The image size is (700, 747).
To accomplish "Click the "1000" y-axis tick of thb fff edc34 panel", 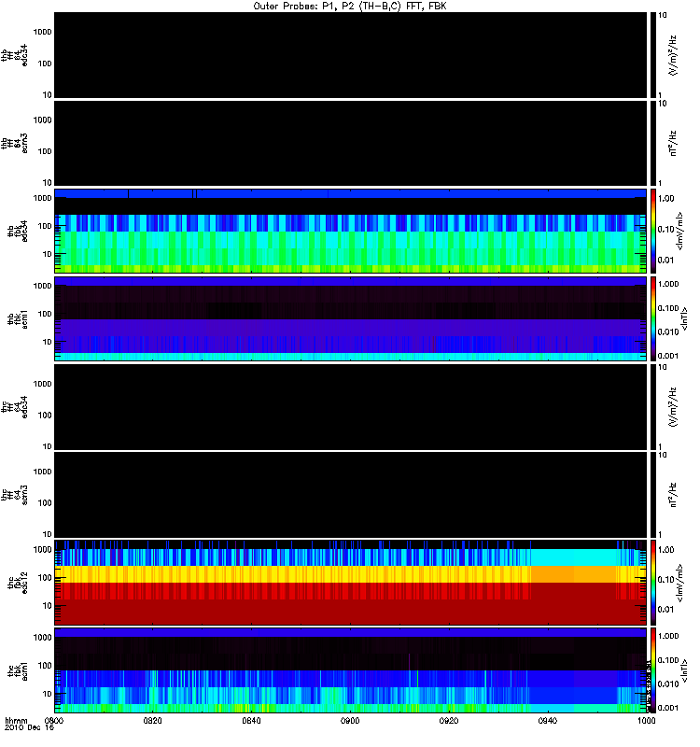I will (42, 33).
